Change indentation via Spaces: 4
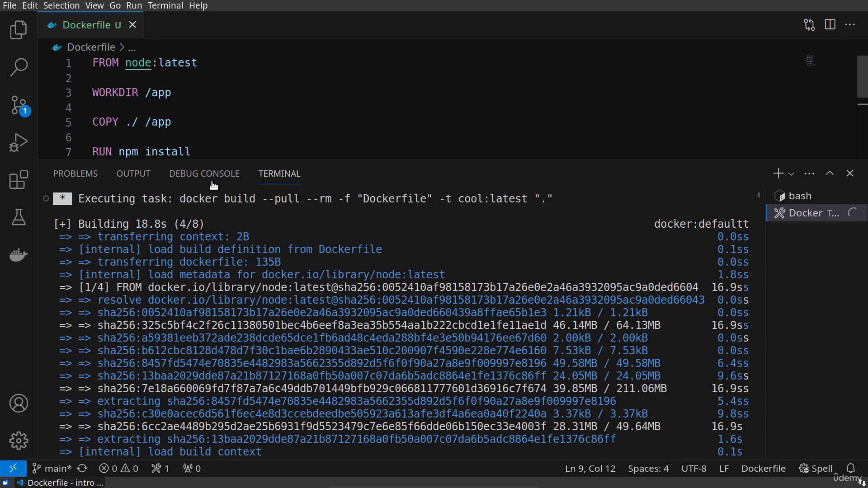868x488 pixels. (648, 468)
